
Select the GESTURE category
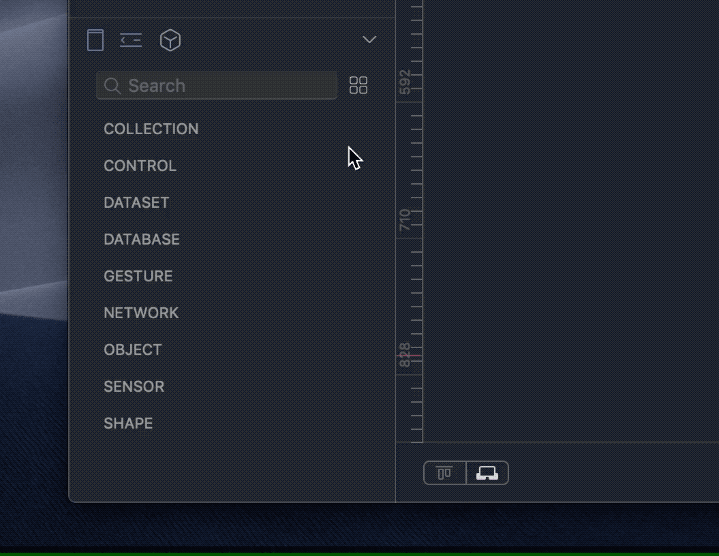click(x=138, y=276)
